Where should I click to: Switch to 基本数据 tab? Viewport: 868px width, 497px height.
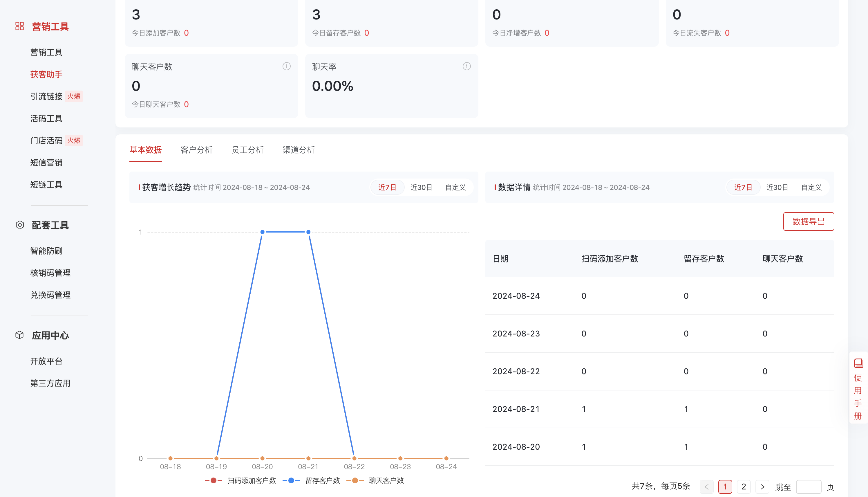coord(146,150)
